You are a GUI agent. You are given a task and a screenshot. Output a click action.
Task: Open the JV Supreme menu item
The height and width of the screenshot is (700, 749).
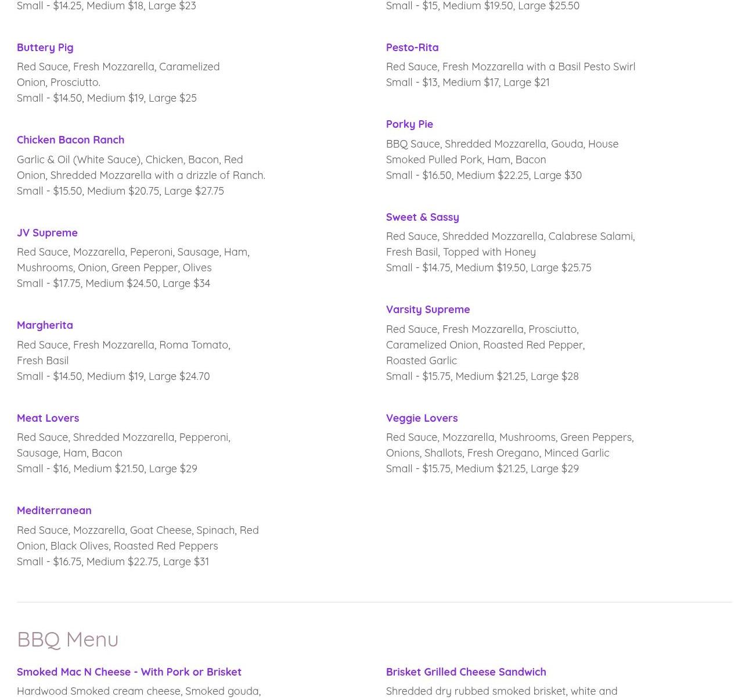47,232
